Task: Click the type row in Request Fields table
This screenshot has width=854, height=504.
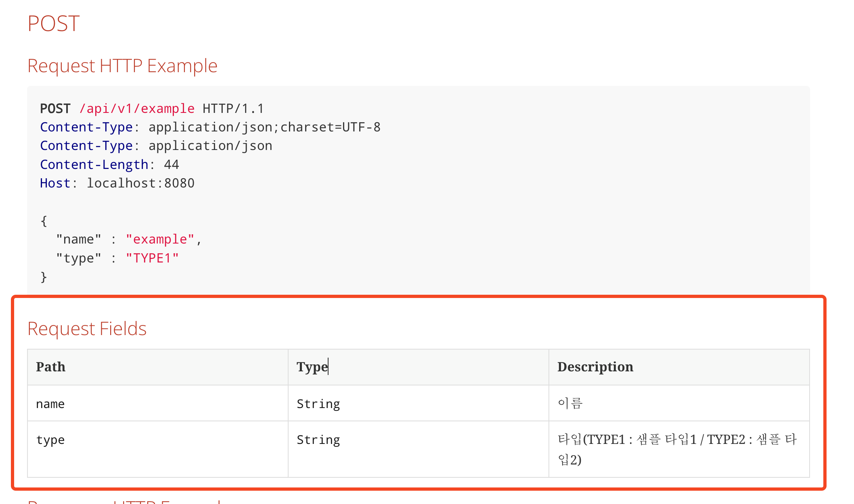Action: [50, 439]
